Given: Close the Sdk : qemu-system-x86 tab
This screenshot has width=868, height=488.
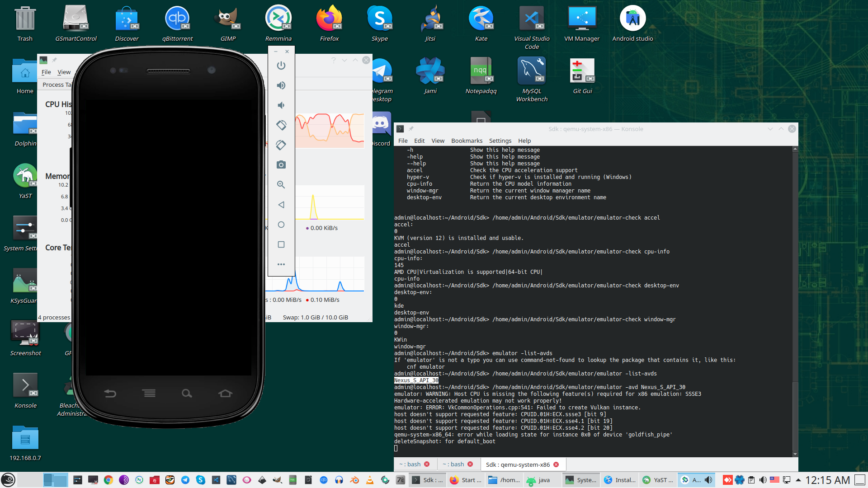Looking at the screenshot, I should 556,465.
